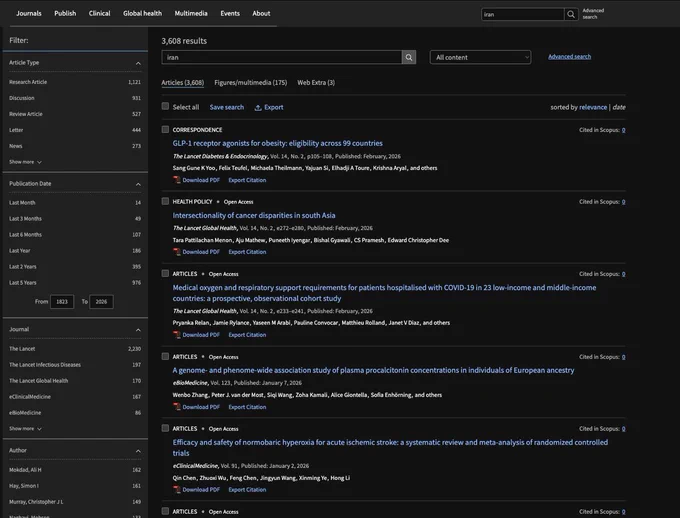The image size is (680, 518).
Task: Click PDF icon for Medical oxygen article
Action: [177, 335]
